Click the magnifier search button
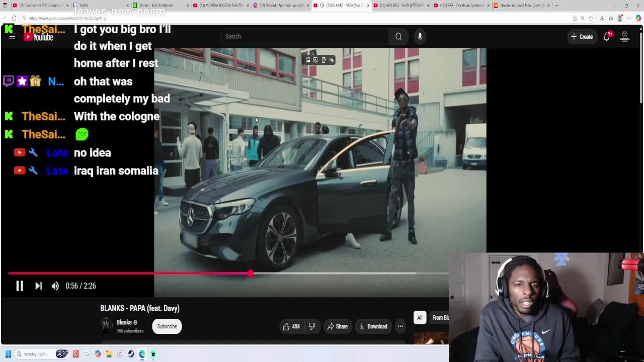This screenshot has width=644, height=362. 398,36
